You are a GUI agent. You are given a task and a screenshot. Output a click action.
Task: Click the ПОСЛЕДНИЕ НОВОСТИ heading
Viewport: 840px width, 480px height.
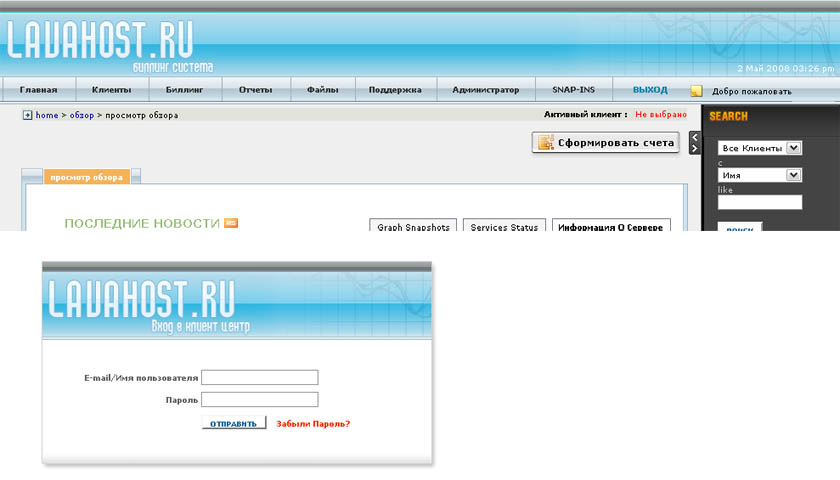pyautogui.click(x=142, y=223)
